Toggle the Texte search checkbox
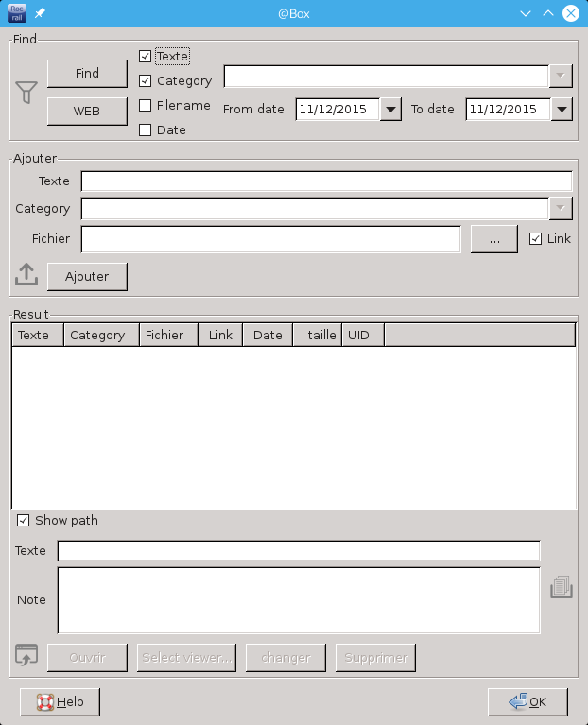 coord(146,57)
